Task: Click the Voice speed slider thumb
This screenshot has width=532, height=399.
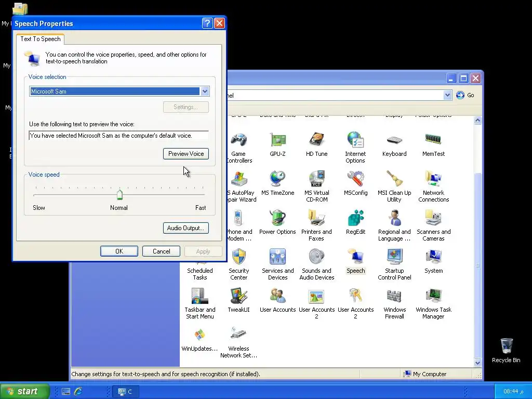Action: point(119,194)
